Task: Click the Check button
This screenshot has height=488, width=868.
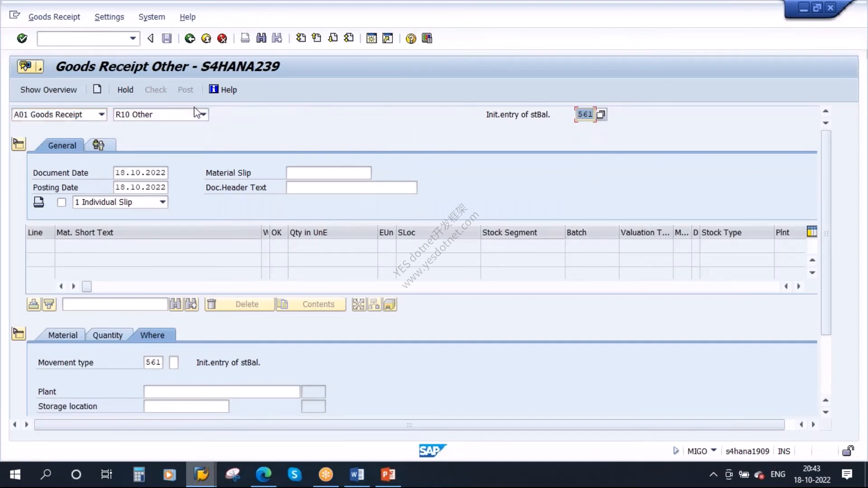Action: 156,89
